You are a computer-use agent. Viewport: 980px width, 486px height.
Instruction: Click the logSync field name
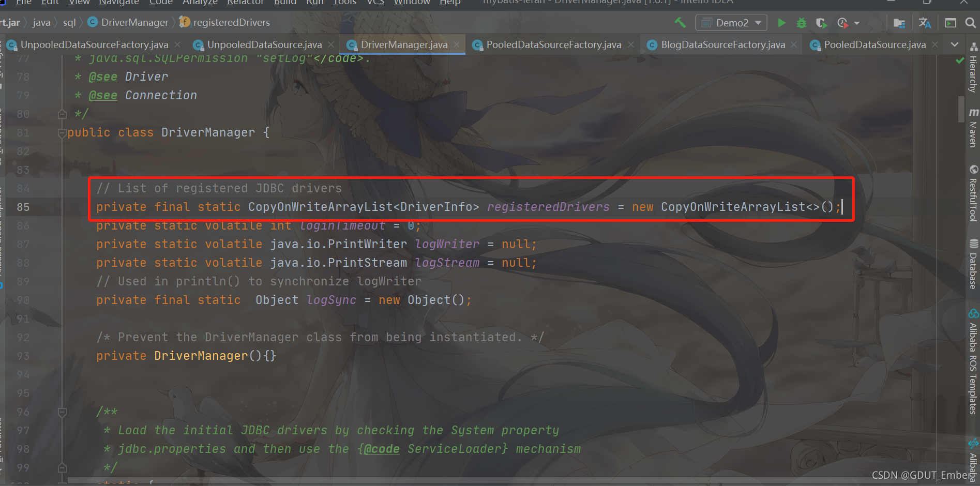tap(331, 300)
